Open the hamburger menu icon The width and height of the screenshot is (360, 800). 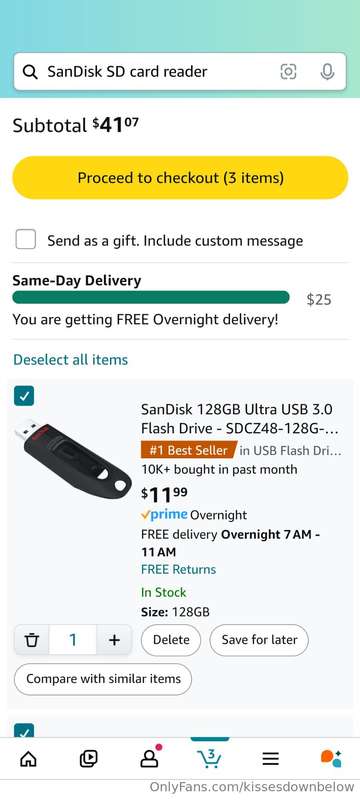click(271, 759)
